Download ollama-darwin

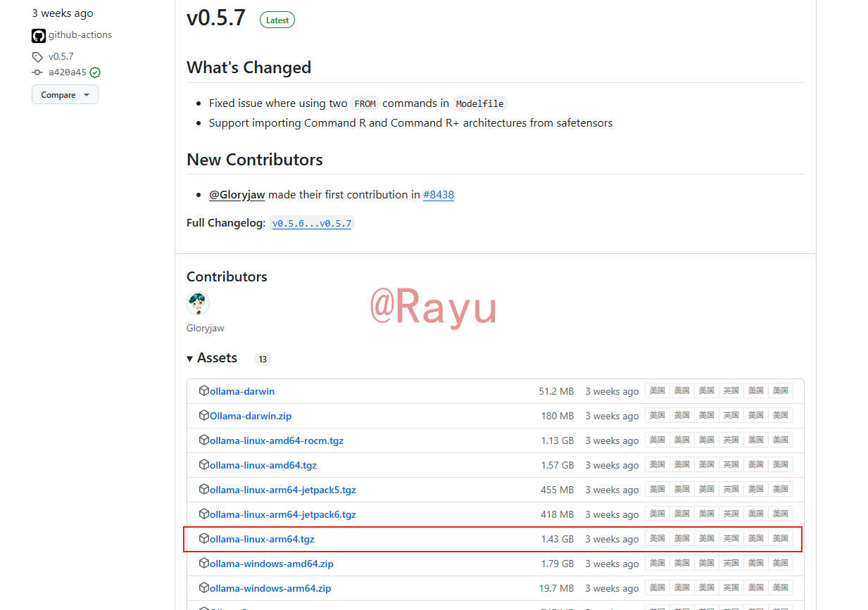tap(242, 391)
